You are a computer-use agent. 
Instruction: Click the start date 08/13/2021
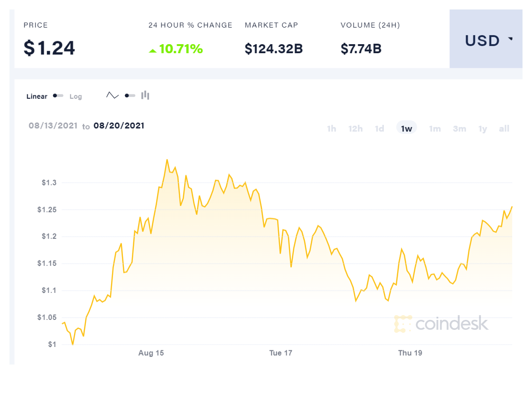(x=53, y=126)
